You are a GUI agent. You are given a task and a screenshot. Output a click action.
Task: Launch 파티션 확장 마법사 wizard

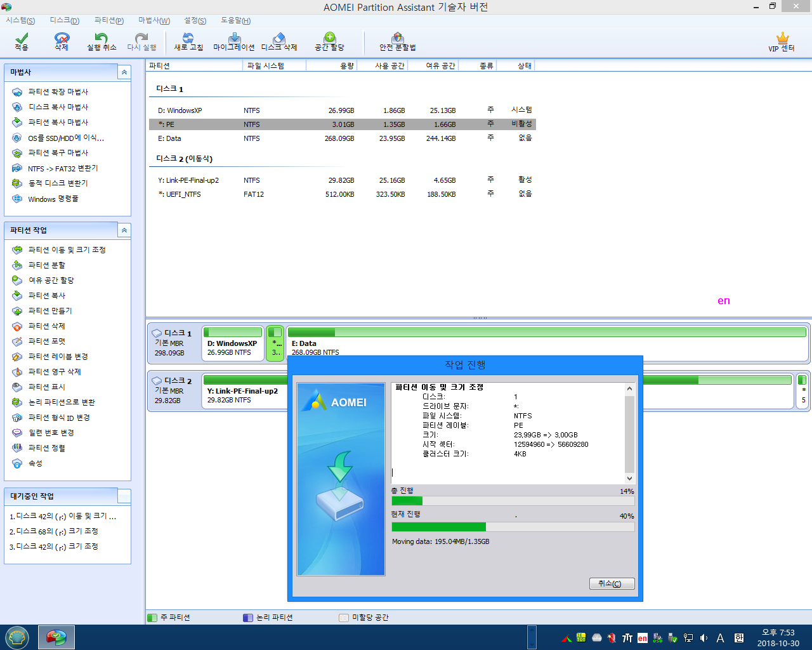click(58, 92)
